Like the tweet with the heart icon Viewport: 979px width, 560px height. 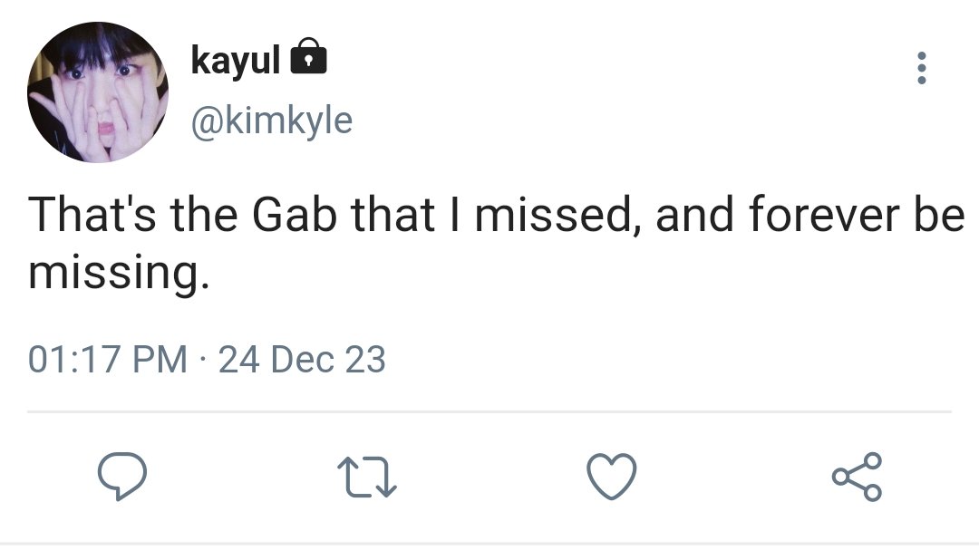point(612,478)
